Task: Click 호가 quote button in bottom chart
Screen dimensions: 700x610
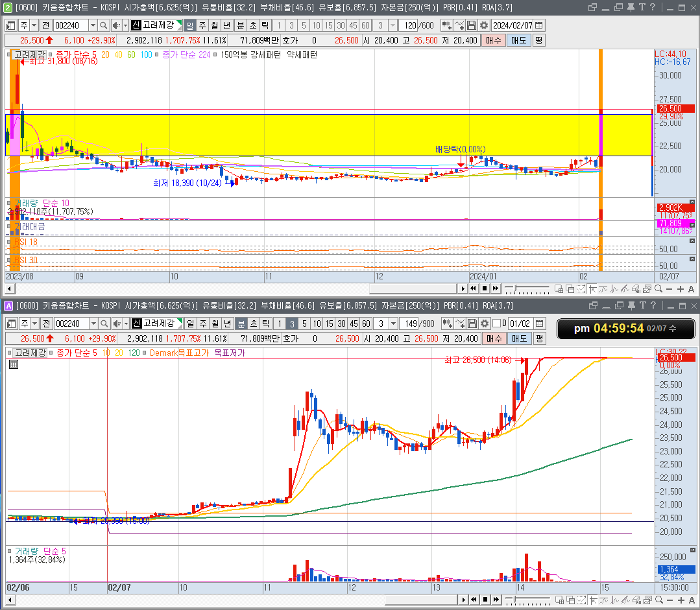Action: 291,338
